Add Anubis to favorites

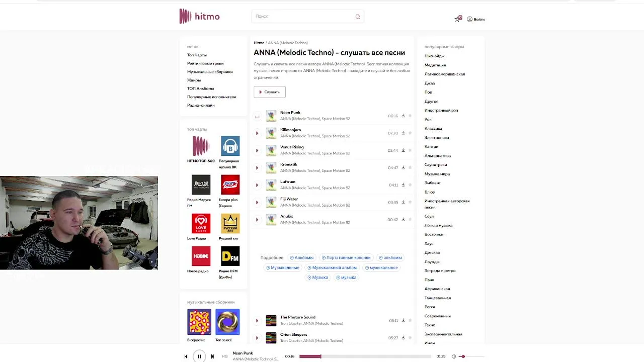[x=410, y=219]
